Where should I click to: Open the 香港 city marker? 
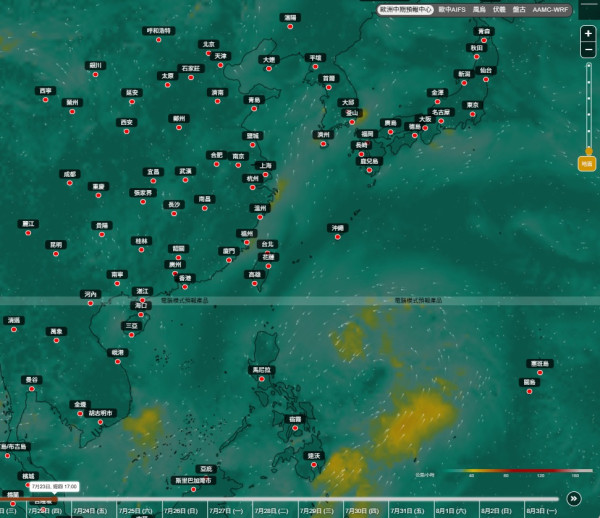pos(185,278)
